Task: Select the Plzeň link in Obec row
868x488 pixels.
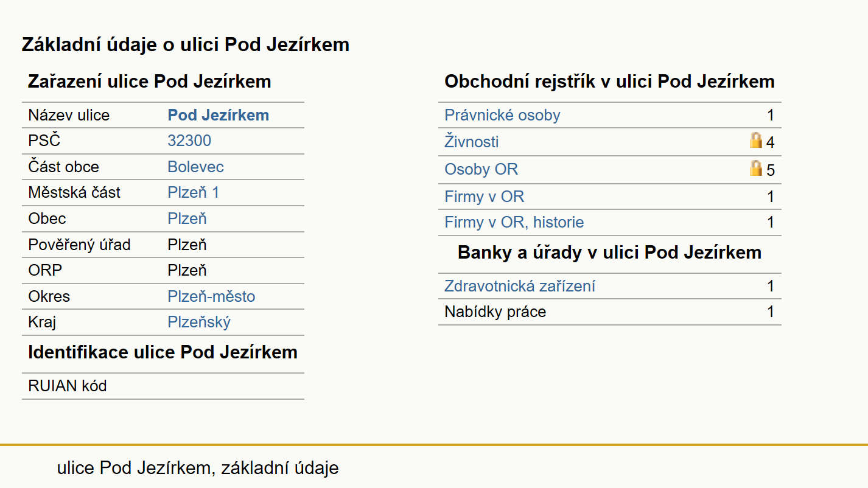Action: [187, 218]
